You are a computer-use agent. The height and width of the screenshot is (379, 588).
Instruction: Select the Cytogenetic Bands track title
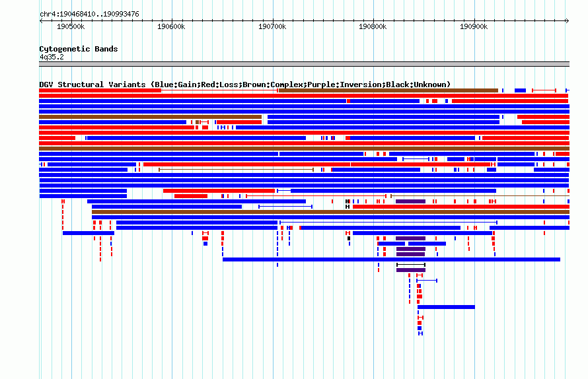tap(79, 49)
